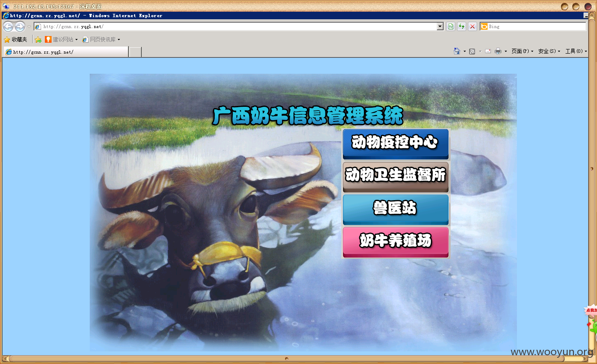Stop loading with the red X icon
The width and height of the screenshot is (597, 364).
pyautogui.click(x=472, y=26)
